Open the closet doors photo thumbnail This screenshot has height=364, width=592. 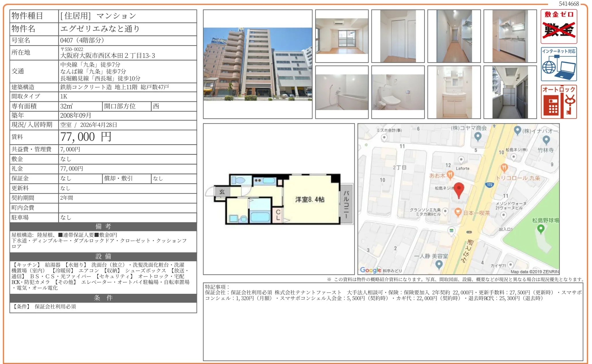click(398, 36)
